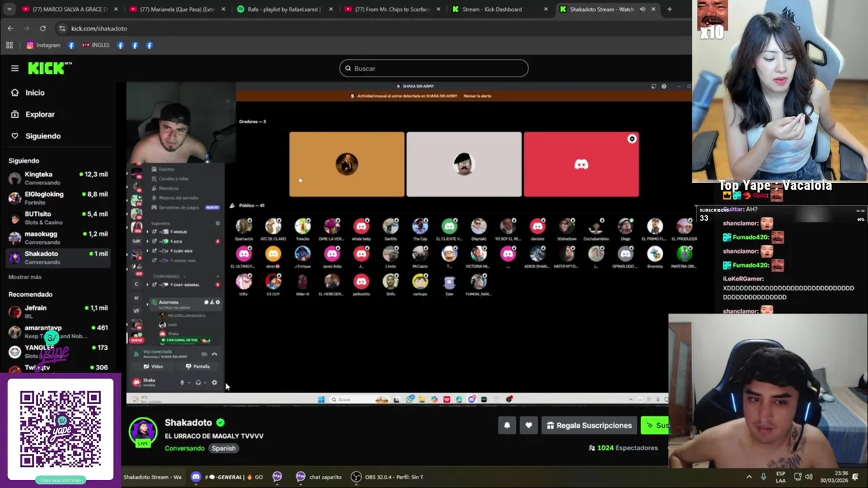Open Kingteka channel from followed list
Screen dimensions: 868x488
pos(58,178)
